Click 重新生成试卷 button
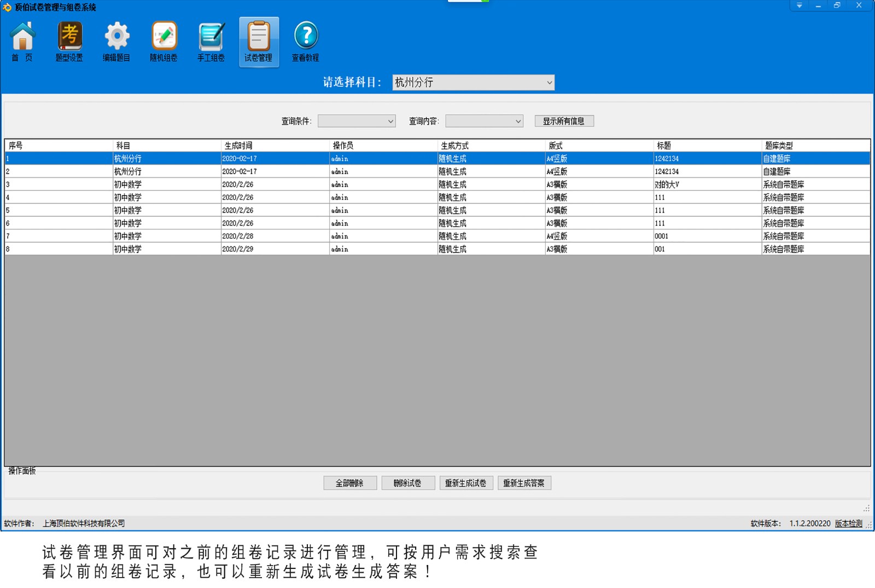The height and width of the screenshot is (588, 875). pyautogui.click(x=466, y=483)
